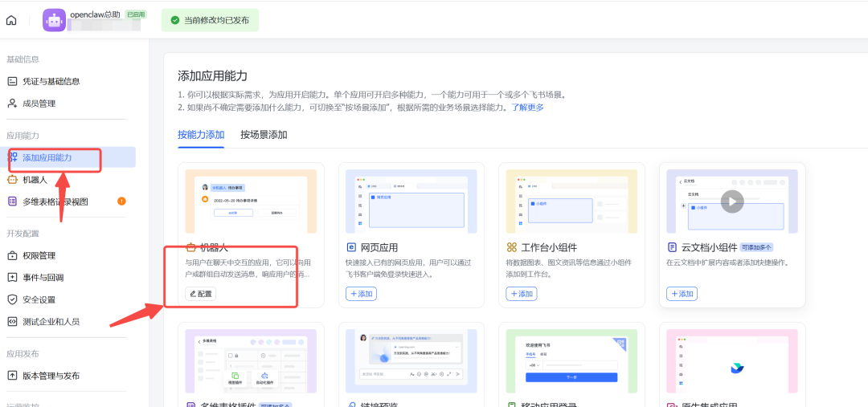Image resolution: width=868 pixels, height=407 pixels.
Task: Click the 可添加多个 tag on 云文档小组件
Action: coord(757,247)
